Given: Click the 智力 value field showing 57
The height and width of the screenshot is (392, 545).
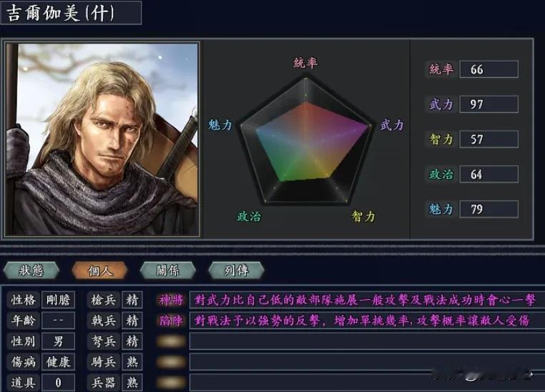Looking at the screenshot, I should pyautogui.click(x=489, y=139).
